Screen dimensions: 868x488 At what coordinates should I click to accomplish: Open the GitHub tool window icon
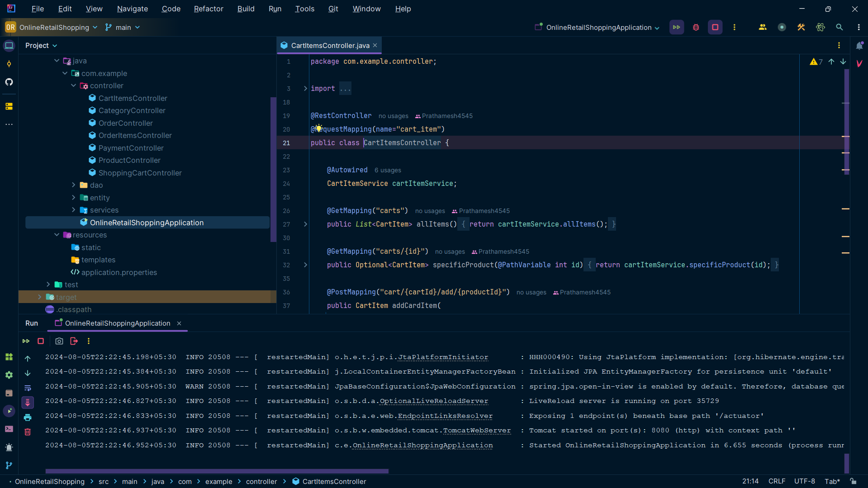pos(9,82)
